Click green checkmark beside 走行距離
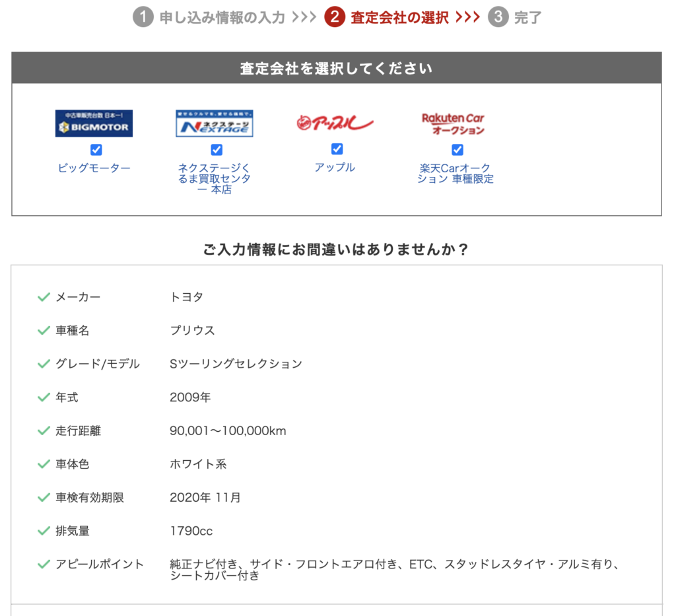 click(44, 430)
